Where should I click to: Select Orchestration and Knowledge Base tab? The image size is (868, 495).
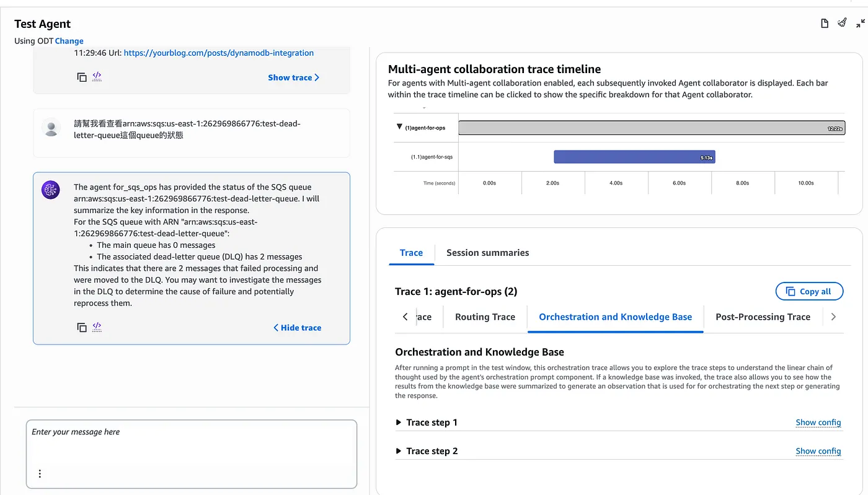615,317
